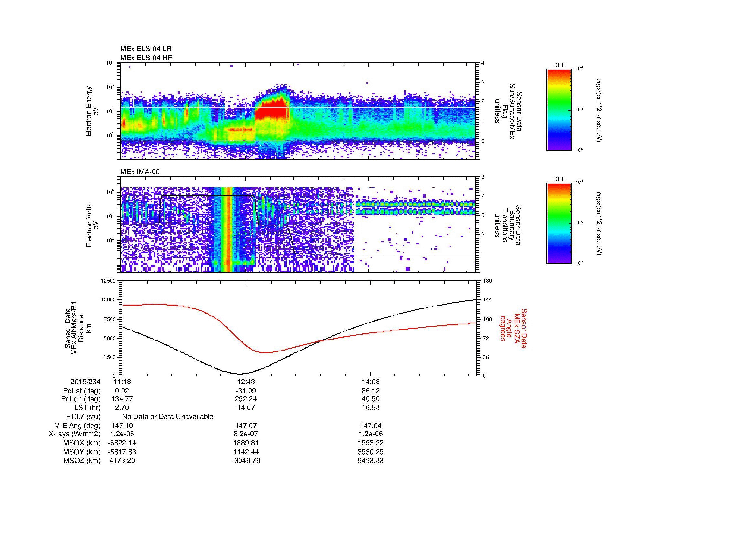Click the 'LST (hr)' row label
Image resolution: width=756 pixels, height=534 pixels.
click(87, 408)
